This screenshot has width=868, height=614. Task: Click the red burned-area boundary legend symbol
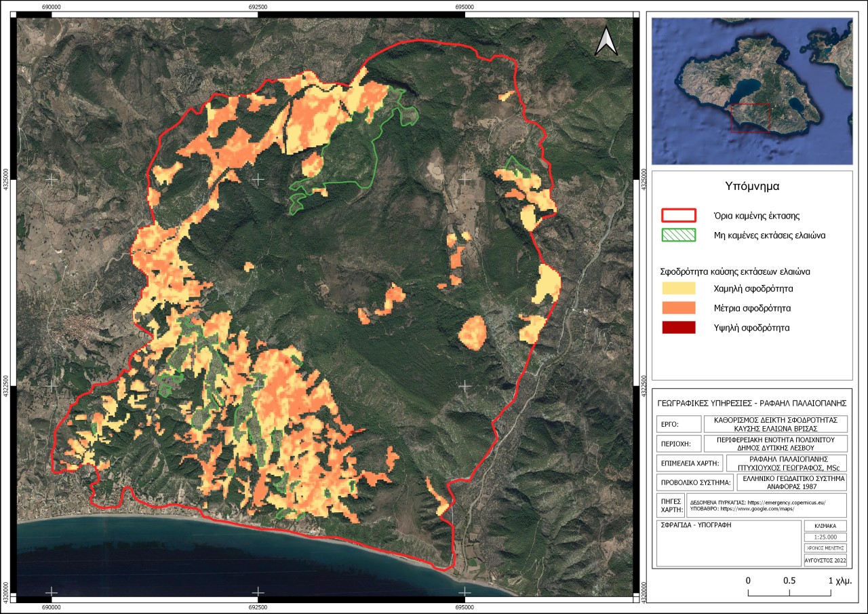click(x=679, y=216)
